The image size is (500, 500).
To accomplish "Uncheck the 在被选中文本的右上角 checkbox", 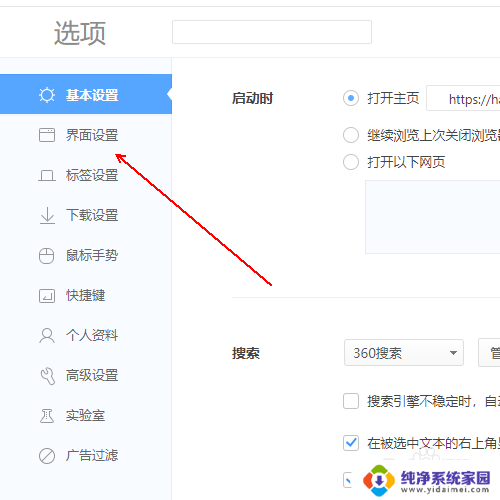I will click(x=351, y=443).
